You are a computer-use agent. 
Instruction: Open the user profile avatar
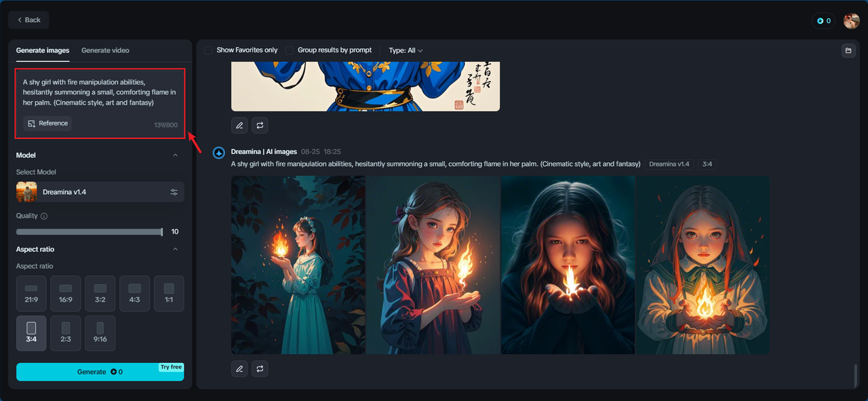click(851, 21)
